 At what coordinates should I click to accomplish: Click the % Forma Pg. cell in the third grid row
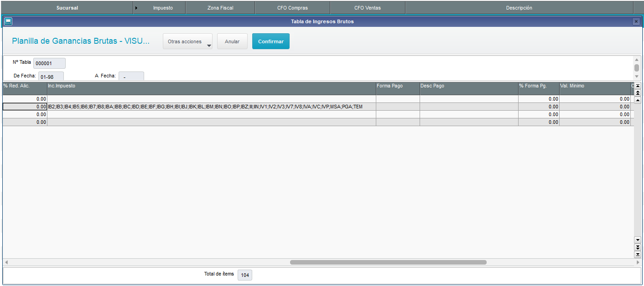[539, 114]
